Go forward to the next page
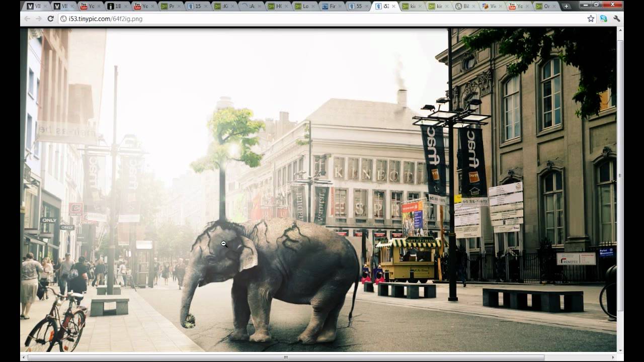 (39, 19)
